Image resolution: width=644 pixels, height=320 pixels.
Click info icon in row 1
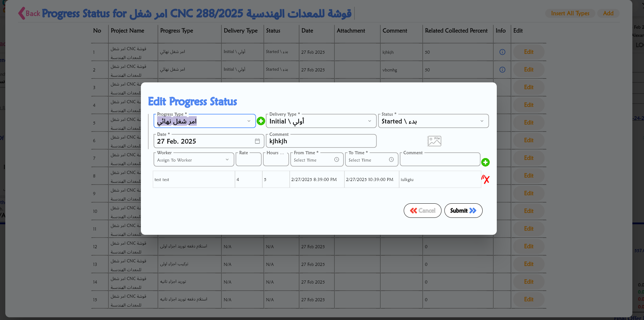pos(502,52)
